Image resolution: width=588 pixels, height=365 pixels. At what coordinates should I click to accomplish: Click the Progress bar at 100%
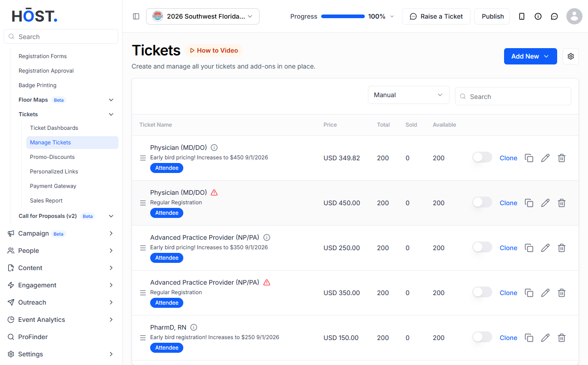[343, 16]
